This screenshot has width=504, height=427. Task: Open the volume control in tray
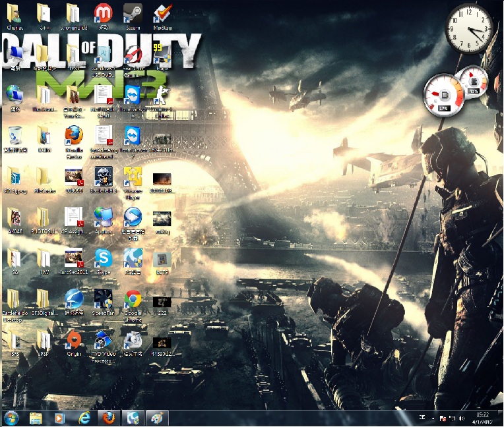(x=462, y=418)
